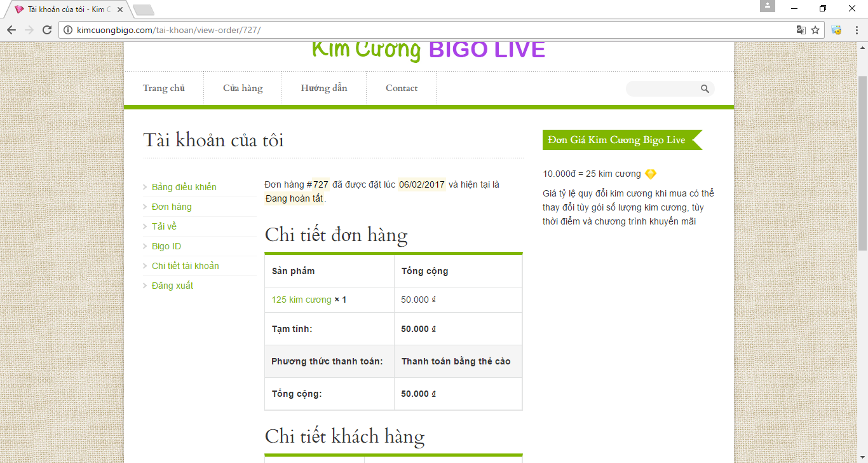The width and height of the screenshot is (868, 463).
Task: Reload the current page
Action: (x=47, y=30)
